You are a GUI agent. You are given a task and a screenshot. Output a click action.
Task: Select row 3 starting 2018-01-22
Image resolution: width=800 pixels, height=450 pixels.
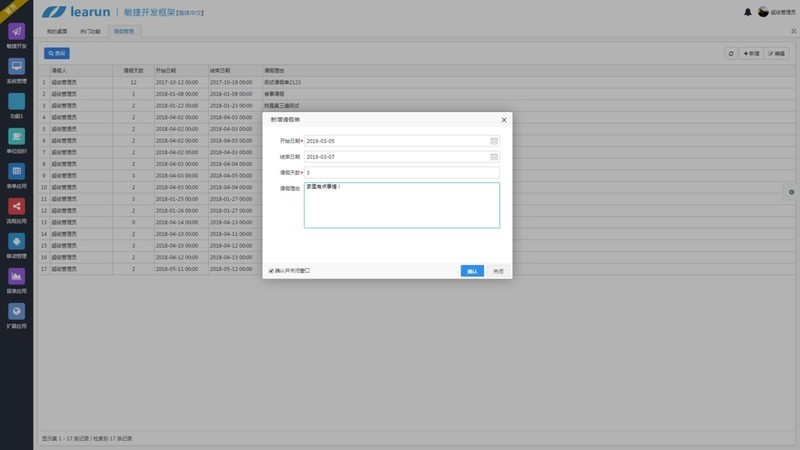point(417,106)
